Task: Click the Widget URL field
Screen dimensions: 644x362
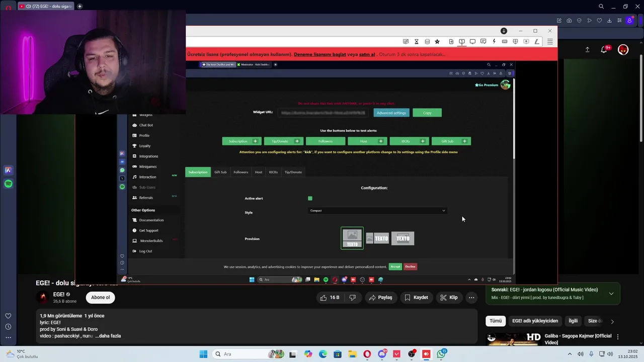Action: click(323, 113)
